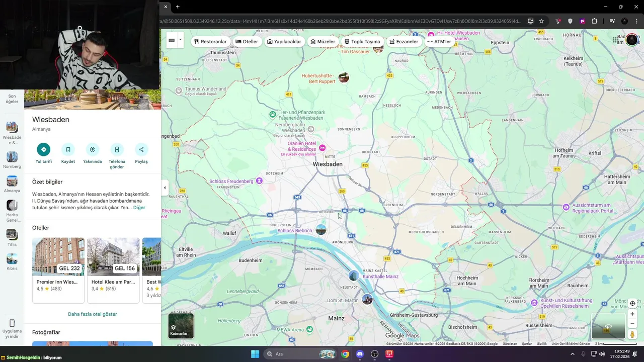Zoom in on map with plus button
The width and height of the screenshot is (644, 362).
[632, 314]
